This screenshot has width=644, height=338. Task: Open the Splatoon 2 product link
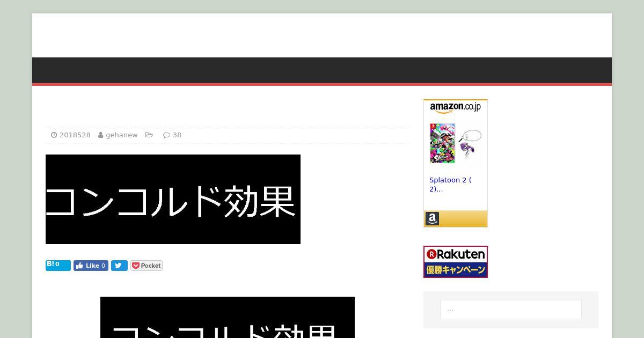pos(450,185)
